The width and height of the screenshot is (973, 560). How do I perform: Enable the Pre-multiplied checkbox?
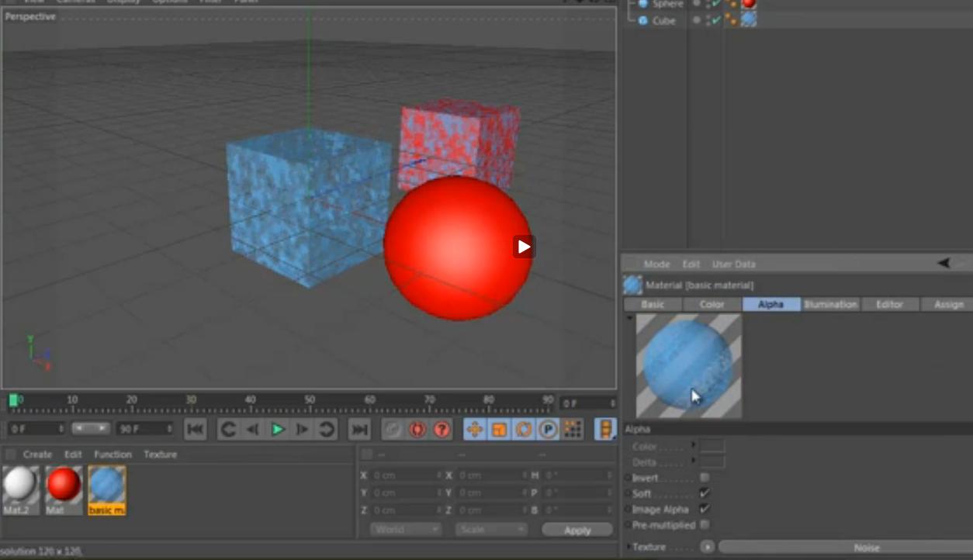click(x=705, y=525)
